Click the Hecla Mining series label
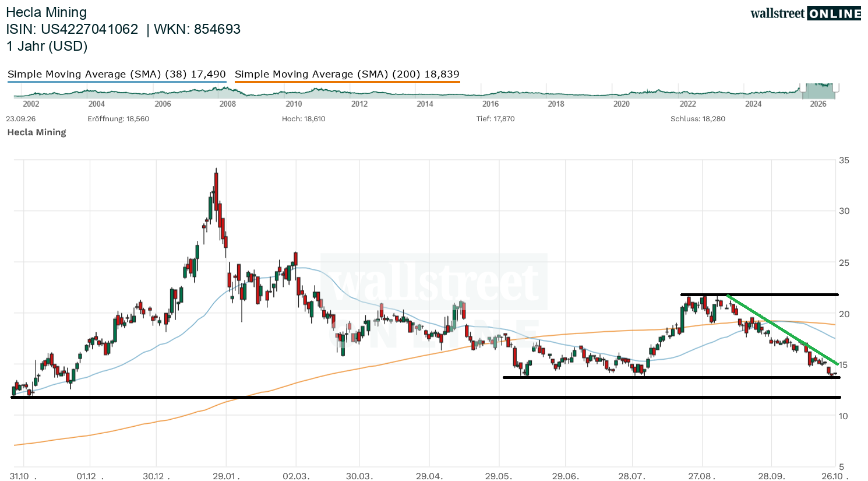868x481 pixels. click(x=37, y=132)
